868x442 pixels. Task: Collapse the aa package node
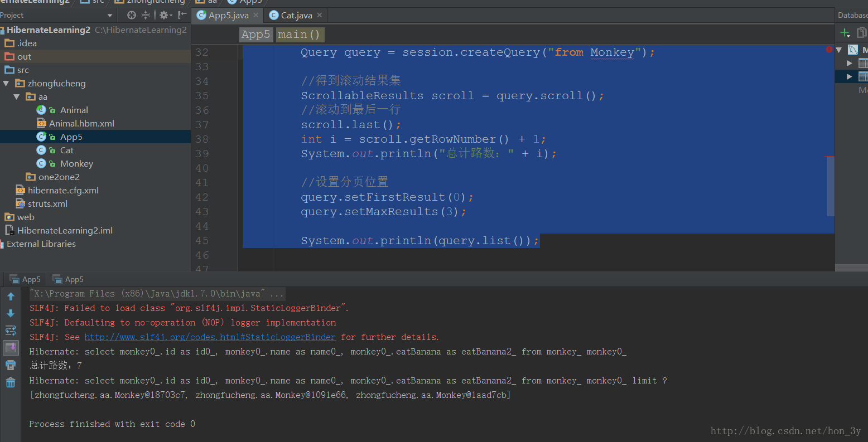(17, 96)
